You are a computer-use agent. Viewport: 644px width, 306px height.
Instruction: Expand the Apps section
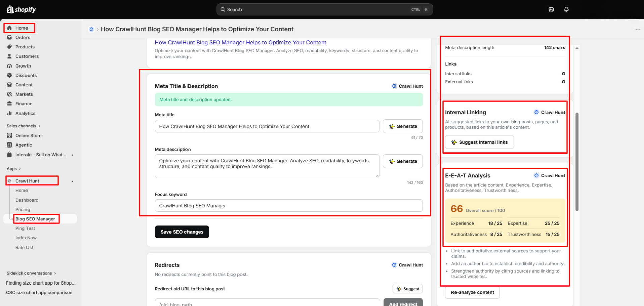point(14,169)
